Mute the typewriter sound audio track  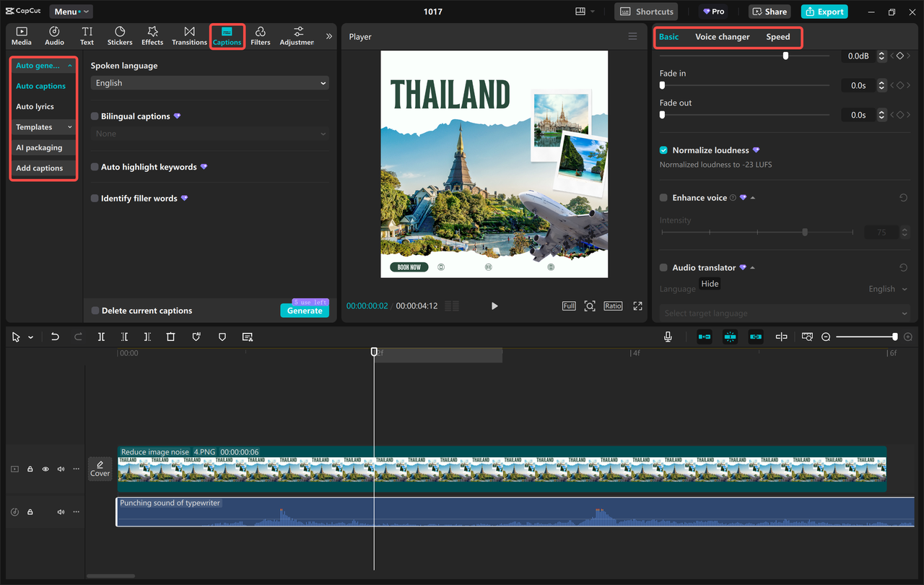(x=61, y=511)
